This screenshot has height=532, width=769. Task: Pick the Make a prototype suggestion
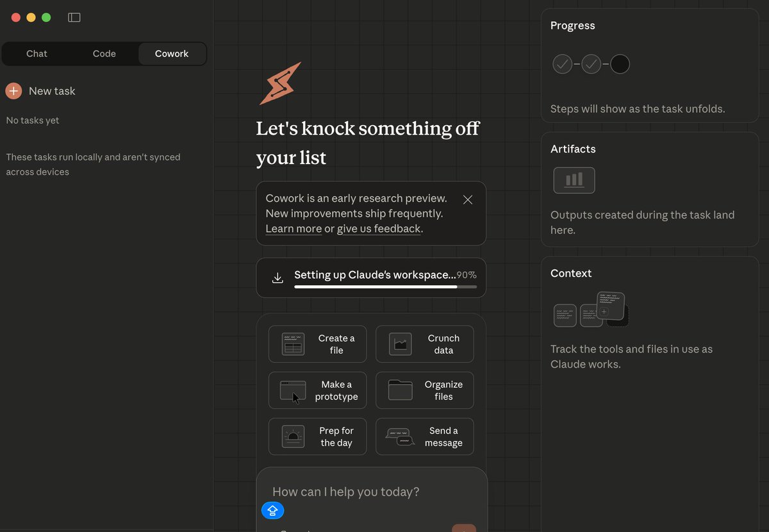[x=317, y=390]
